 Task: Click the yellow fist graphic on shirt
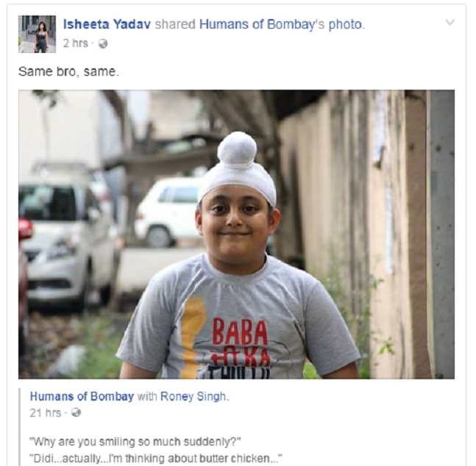[193, 335]
